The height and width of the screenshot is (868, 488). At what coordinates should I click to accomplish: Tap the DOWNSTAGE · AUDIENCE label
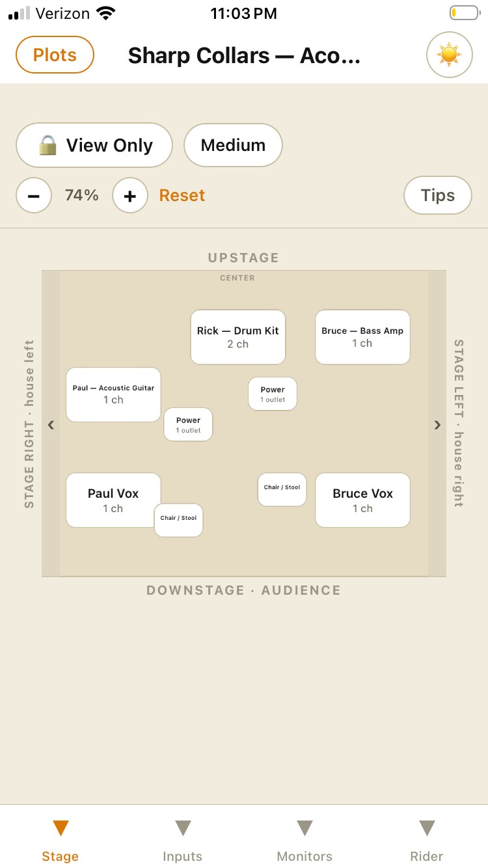243,590
